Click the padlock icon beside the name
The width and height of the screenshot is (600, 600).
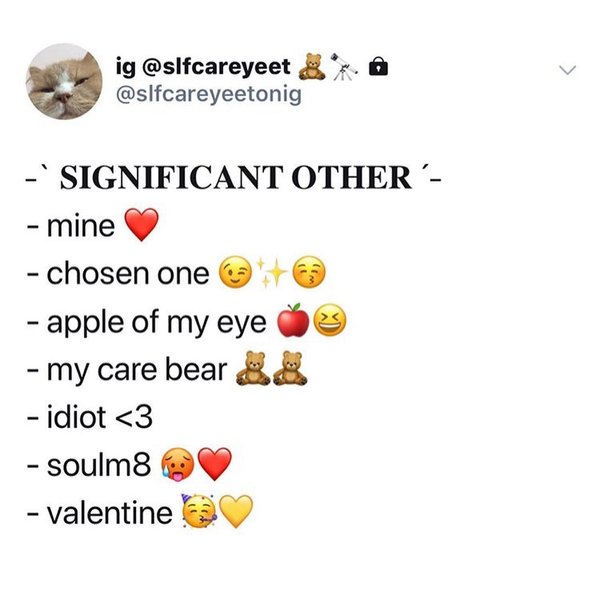coord(380,67)
